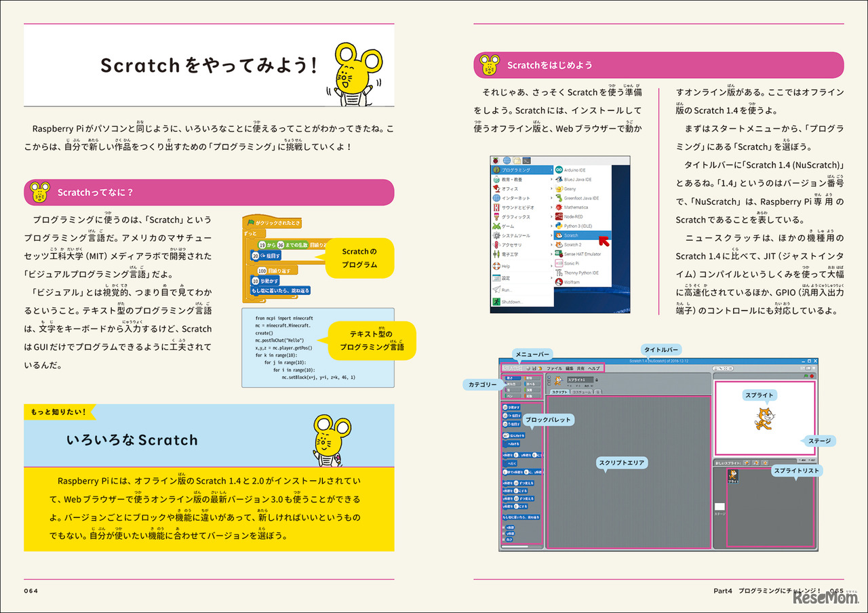Open the ヘルプ menu in Scratch
Image resolution: width=868 pixels, height=613 pixels.
(x=594, y=368)
